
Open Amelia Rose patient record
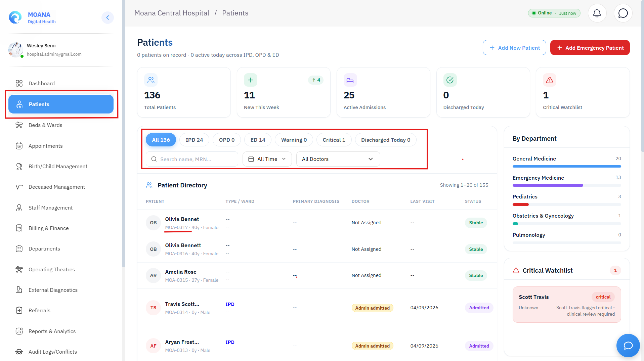point(317,275)
